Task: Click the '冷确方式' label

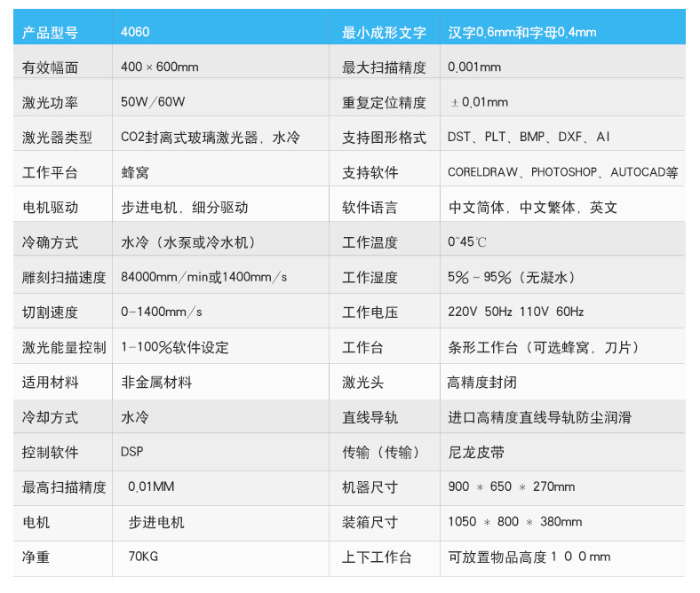Action: tap(50, 242)
